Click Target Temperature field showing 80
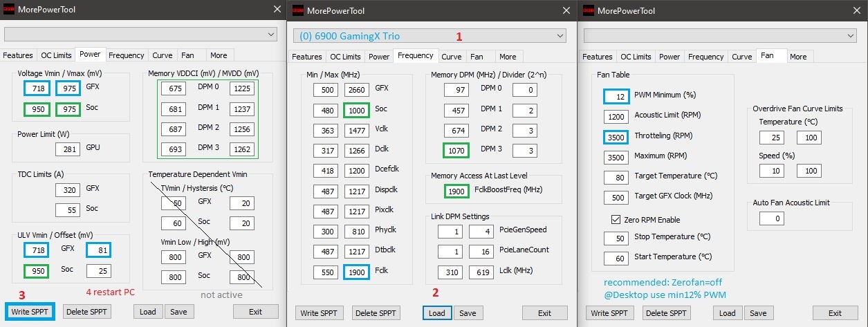This screenshot has height=327, width=868. tap(616, 177)
